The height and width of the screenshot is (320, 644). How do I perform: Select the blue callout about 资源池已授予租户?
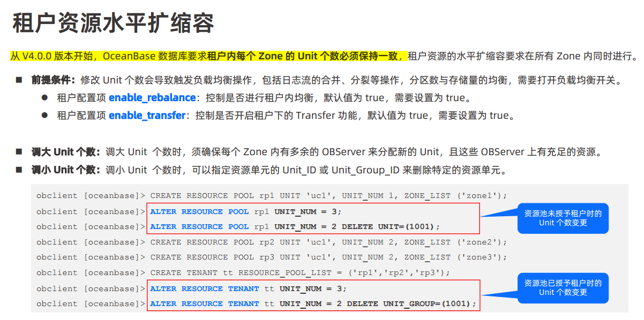(x=563, y=288)
